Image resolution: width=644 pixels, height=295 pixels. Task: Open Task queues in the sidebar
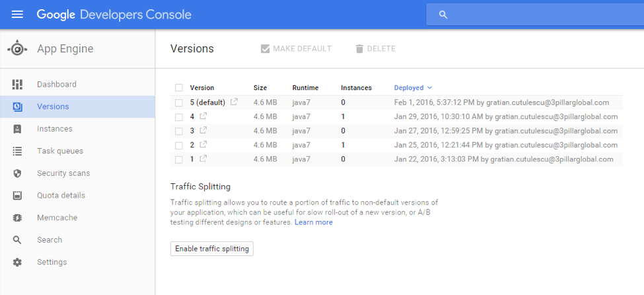[x=59, y=151]
